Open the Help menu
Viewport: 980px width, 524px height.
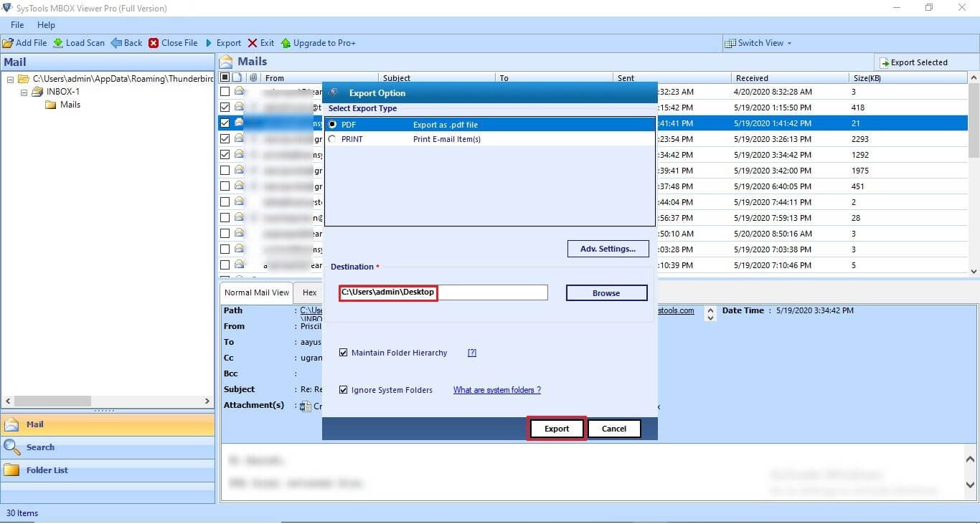point(46,25)
